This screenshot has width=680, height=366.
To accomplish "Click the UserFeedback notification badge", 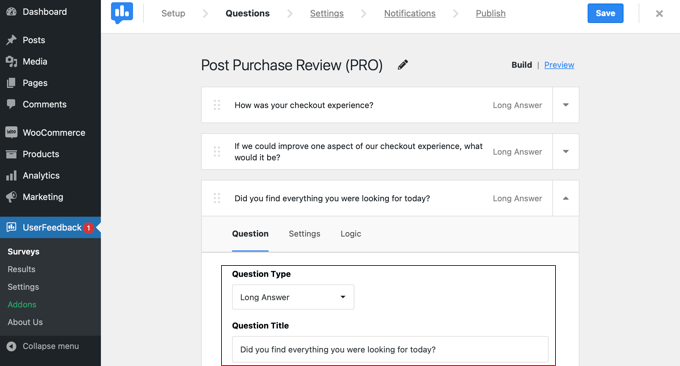I will [88, 228].
